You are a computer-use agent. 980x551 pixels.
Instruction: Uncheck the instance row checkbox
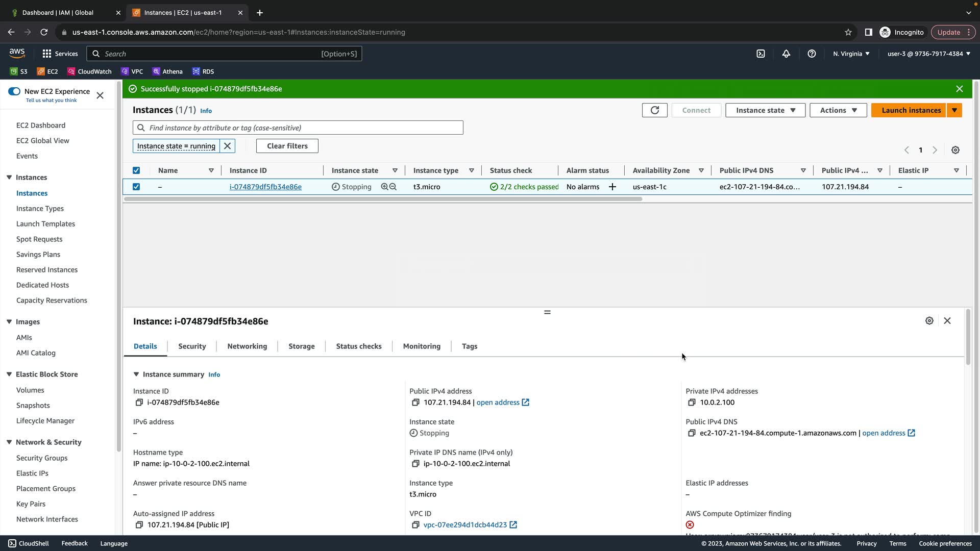(x=136, y=187)
